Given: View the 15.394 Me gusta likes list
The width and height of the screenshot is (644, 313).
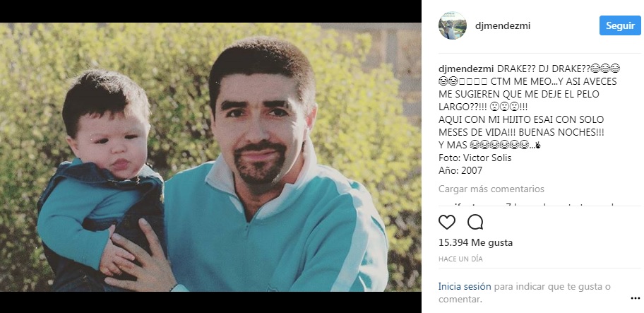Looking at the screenshot, I should pos(476,243).
